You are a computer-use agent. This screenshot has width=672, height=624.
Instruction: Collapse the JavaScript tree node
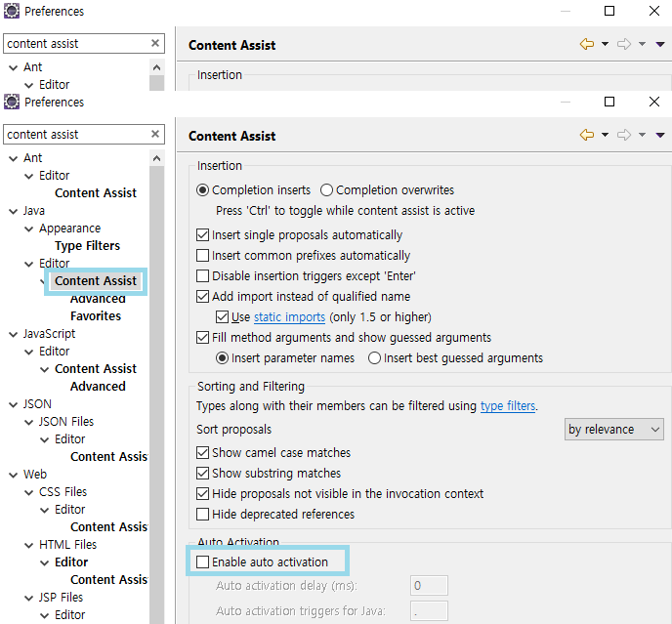click(x=14, y=334)
